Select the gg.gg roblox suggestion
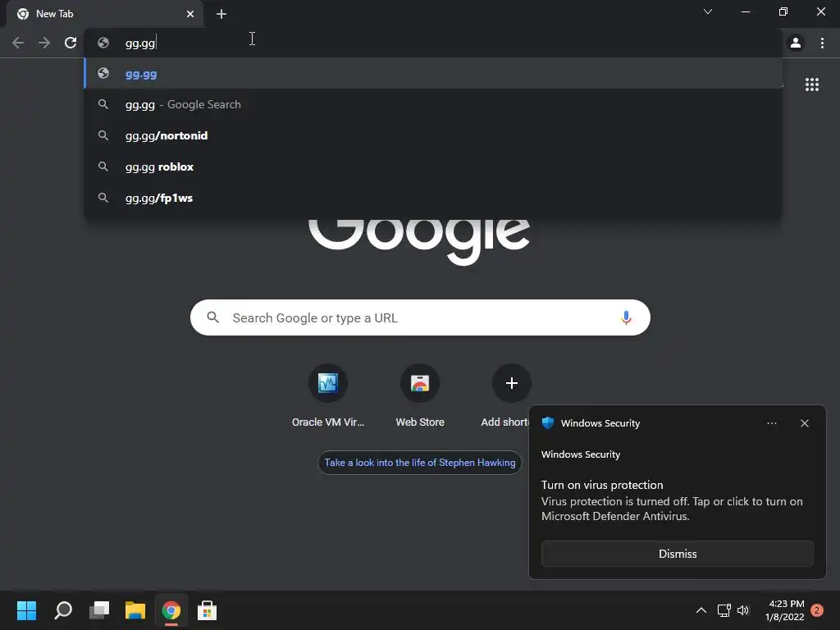 [433, 167]
